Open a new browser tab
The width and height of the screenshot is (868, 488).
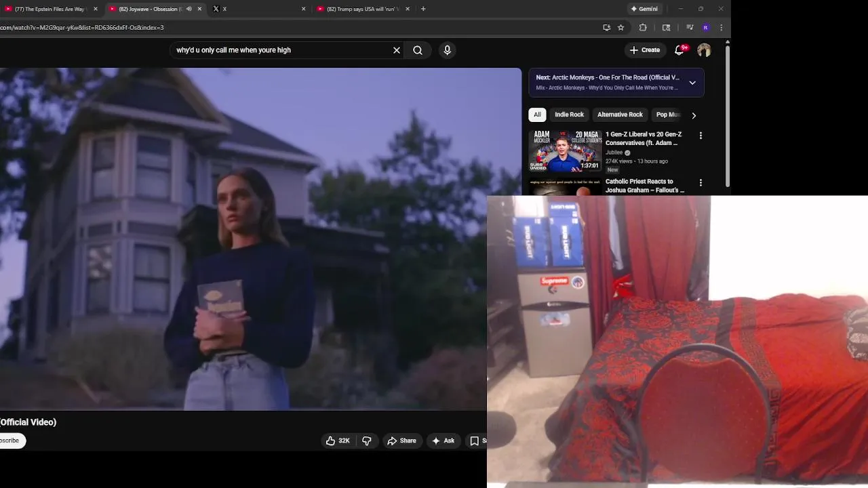423,9
